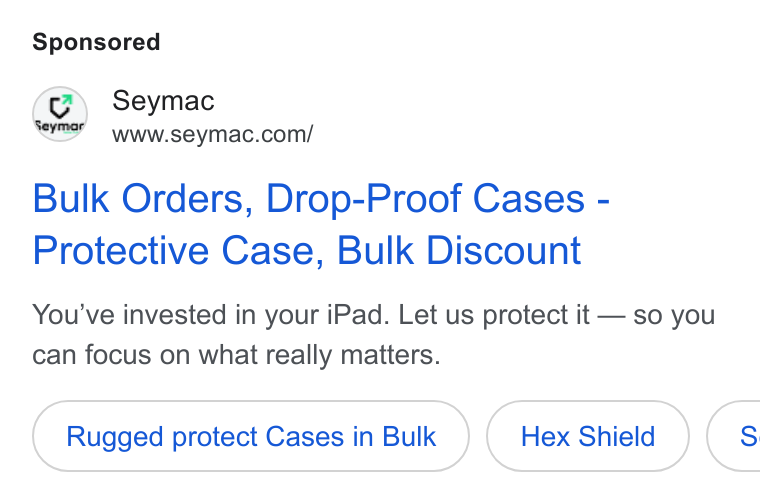Click the Seymac shield logo icon
760x504 pixels.
[x=60, y=114]
